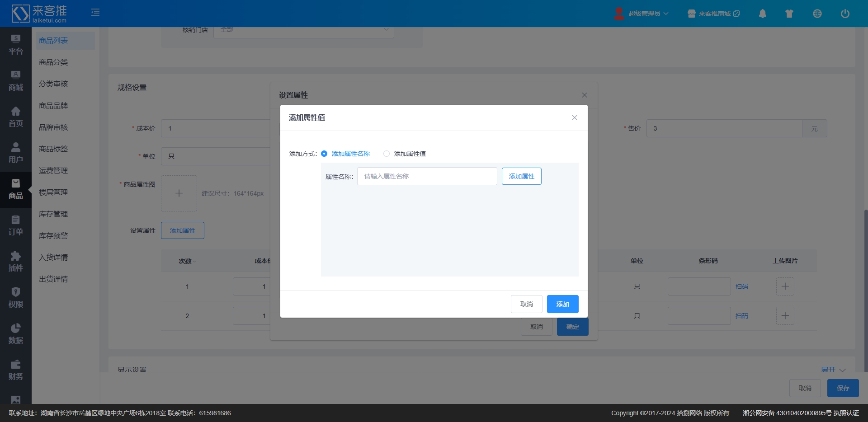
Task: Select the 添加属性名称 radio option
Action: (x=324, y=154)
